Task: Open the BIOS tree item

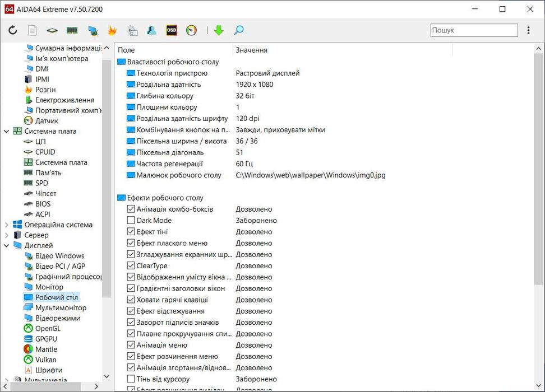Action: (43, 204)
